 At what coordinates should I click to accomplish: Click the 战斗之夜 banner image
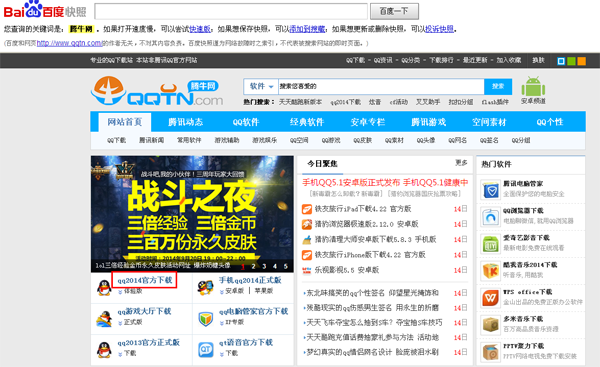coord(192,214)
